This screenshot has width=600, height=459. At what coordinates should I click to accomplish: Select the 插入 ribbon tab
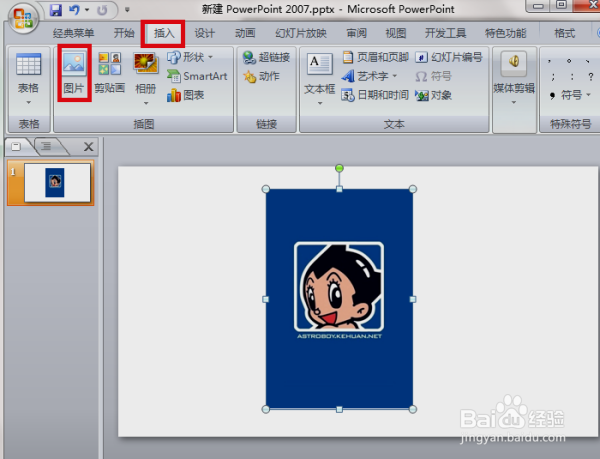coord(164,33)
